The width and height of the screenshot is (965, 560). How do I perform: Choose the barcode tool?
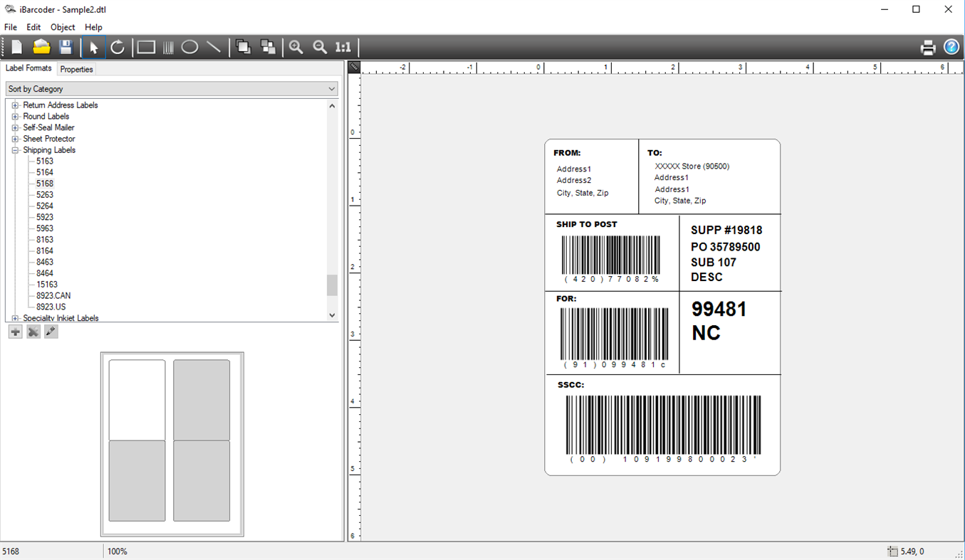pyautogui.click(x=168, y=48)
